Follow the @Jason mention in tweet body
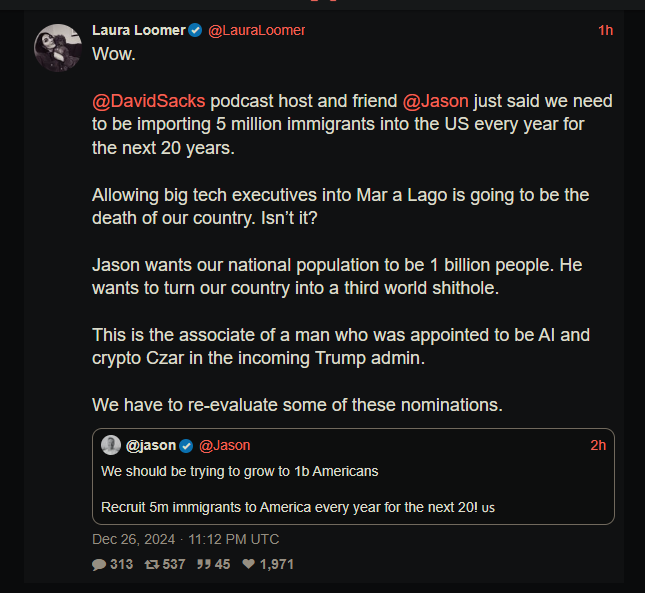 (x=435, y=101)
